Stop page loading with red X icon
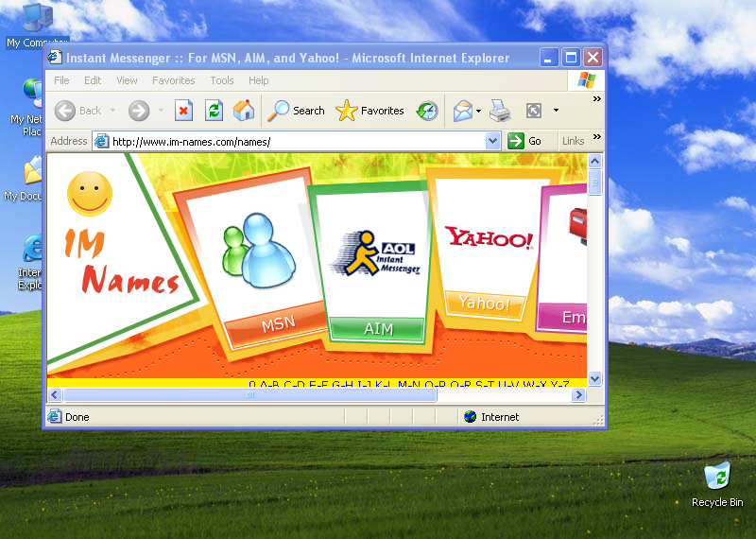756x539 pixels. click(183, 111)
